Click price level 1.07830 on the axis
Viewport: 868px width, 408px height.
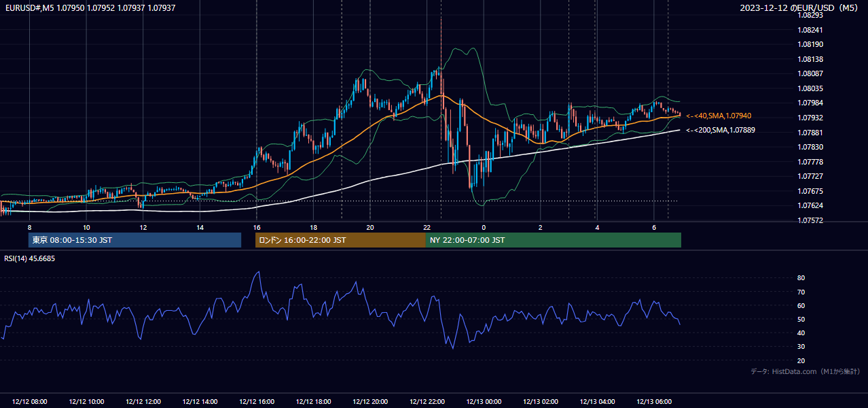pos(811,147)
